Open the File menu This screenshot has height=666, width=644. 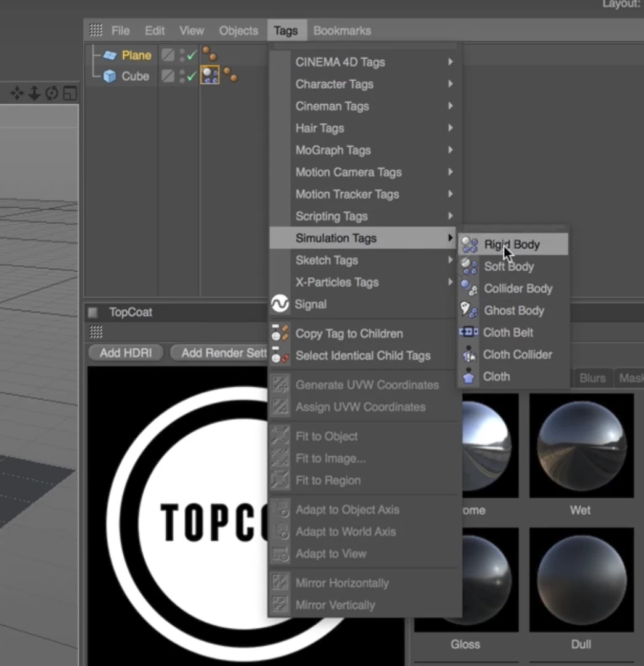(121, 31)
